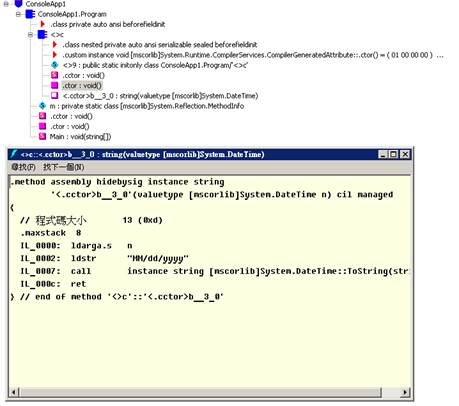Click the 'IL_000c: ret' line
The width and height of the screenshot is (459, 406).
coord(53,284)
